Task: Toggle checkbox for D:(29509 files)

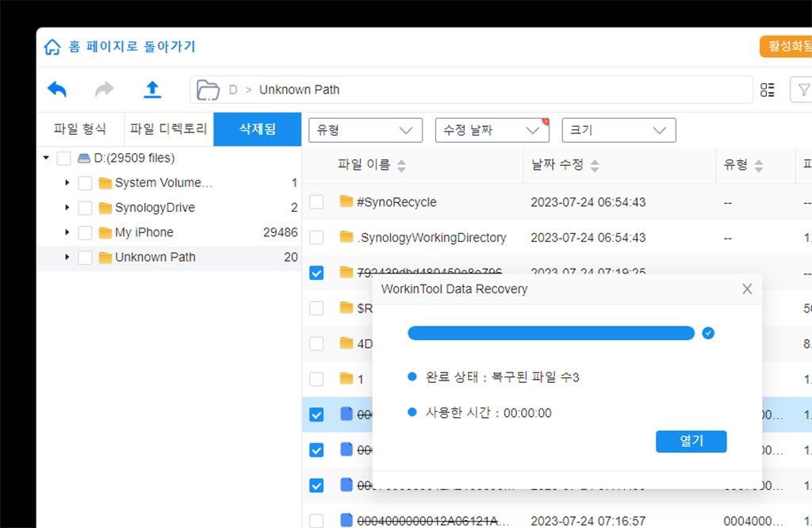Action: 63,159
